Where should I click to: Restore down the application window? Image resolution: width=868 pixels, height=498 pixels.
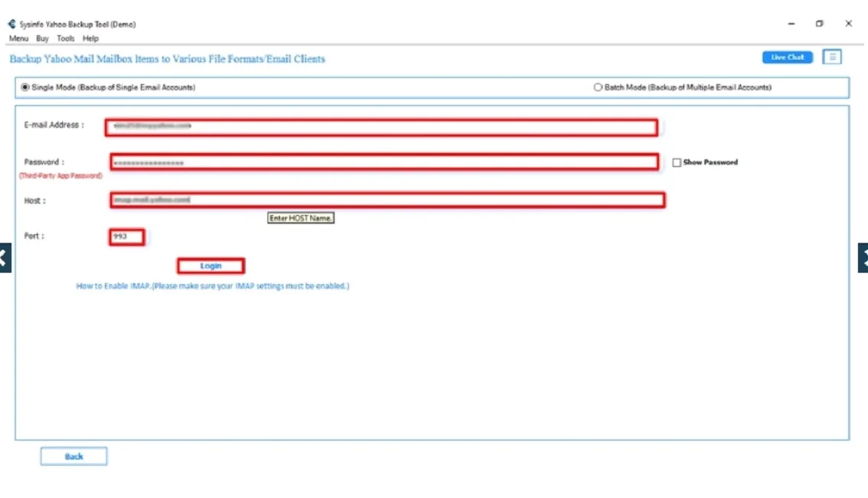point(819,24)
